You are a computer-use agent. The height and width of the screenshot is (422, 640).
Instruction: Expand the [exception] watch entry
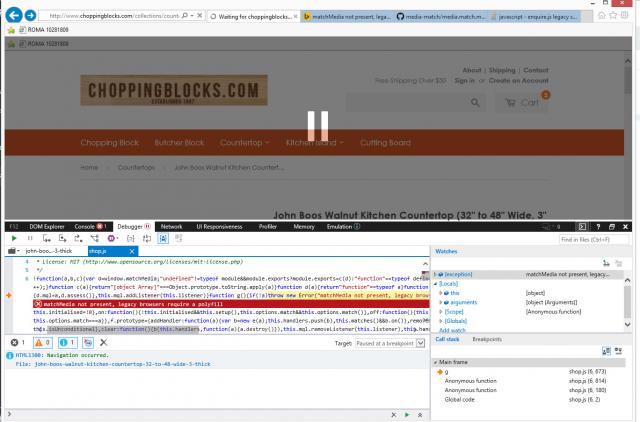point(435,274)
